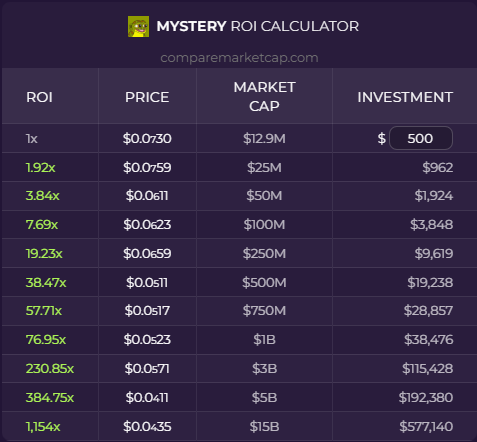Viewport: 477px width, 442px height.
Task: Click the $962 investment value
Action: coord(438,167)
